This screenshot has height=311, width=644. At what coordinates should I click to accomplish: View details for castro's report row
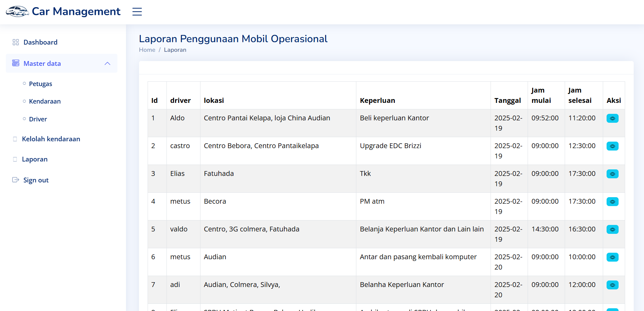click(x=612, y=146)
